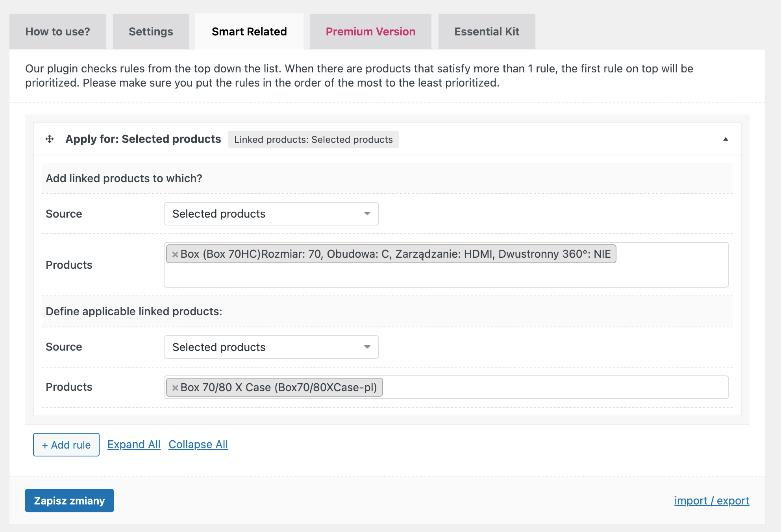Open the linked products Source dropdown

271,347
